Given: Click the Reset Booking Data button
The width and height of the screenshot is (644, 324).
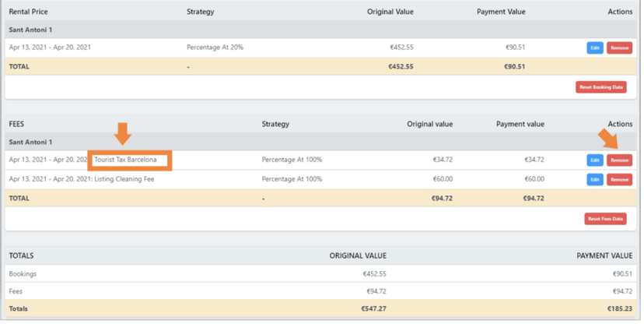Looking at the screenshot, I should click(x=600, y=87).
